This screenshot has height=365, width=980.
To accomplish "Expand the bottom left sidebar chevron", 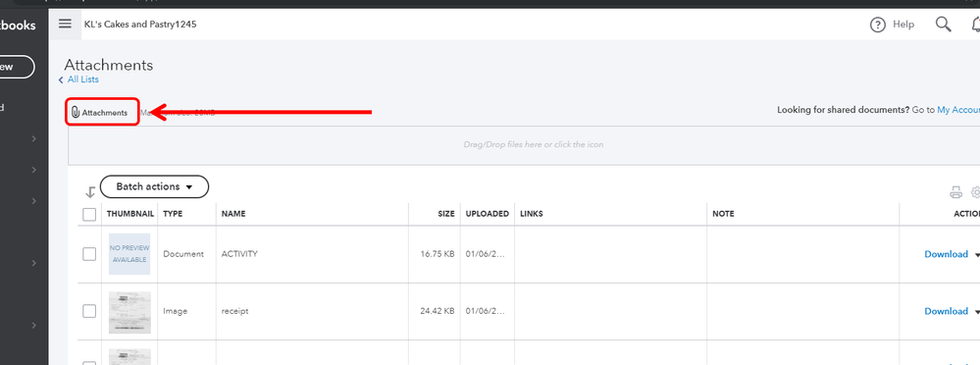I will point(34,325).
